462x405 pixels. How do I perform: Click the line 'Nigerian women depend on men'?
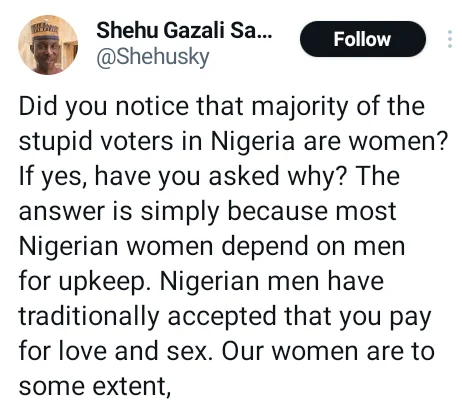212,247
